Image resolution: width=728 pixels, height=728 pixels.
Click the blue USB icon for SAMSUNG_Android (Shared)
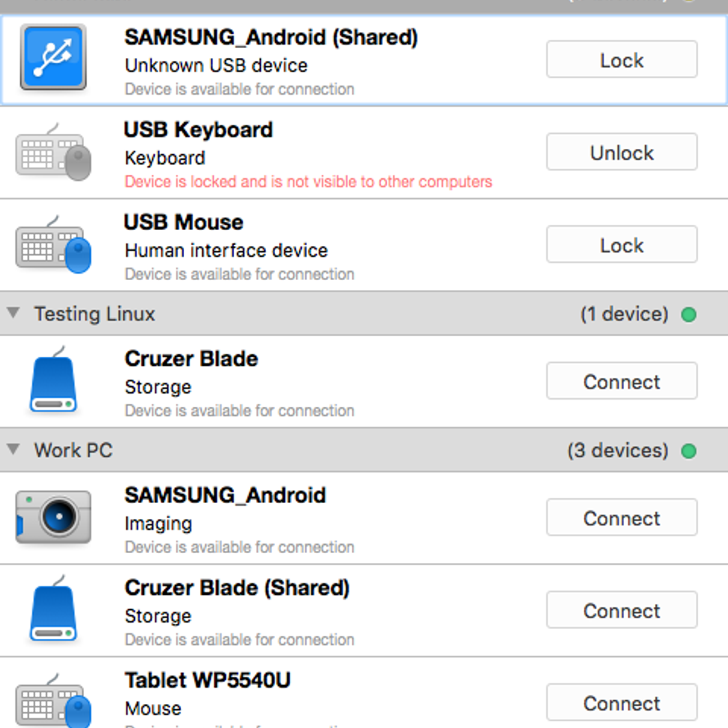pyautogui.click(x=53, y=57)
